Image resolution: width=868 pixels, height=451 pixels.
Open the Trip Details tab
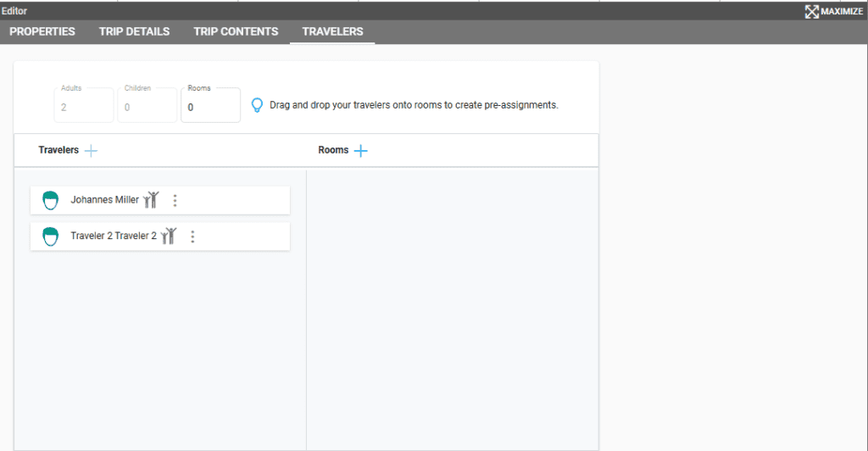(134, 31)
